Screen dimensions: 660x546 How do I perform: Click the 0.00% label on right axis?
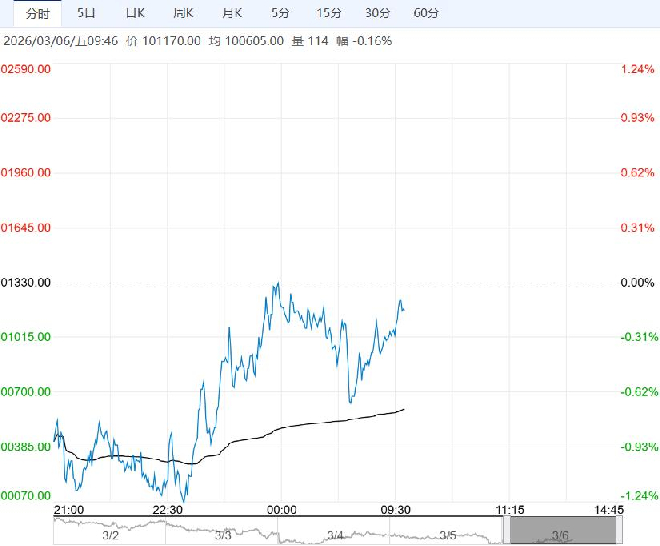(636, 283)
